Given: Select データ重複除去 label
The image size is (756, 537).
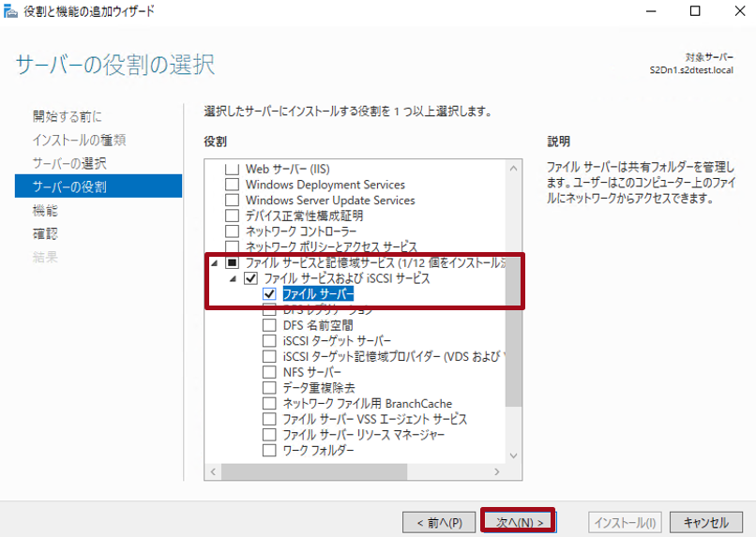Looking at the screenshot, I should coord(319,388).
